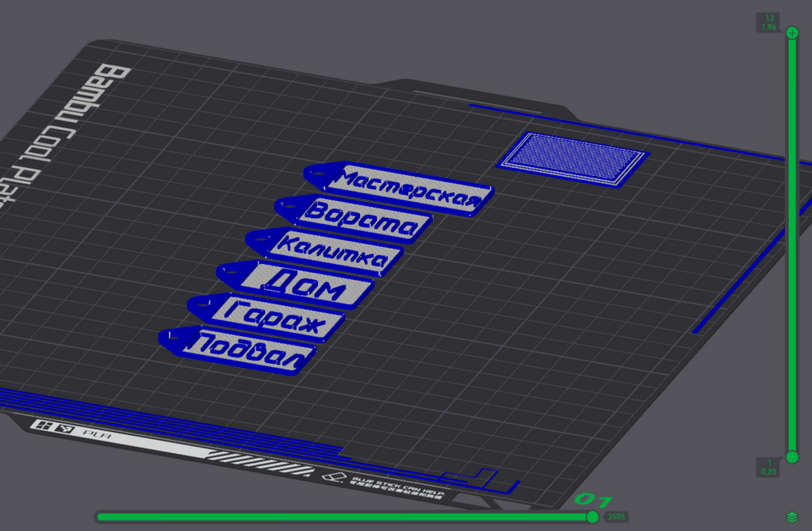This screenshot has width=812, height=531.
Task: Click the bottom layer label showing 1 / 0,20
Action: pos(768,467)
